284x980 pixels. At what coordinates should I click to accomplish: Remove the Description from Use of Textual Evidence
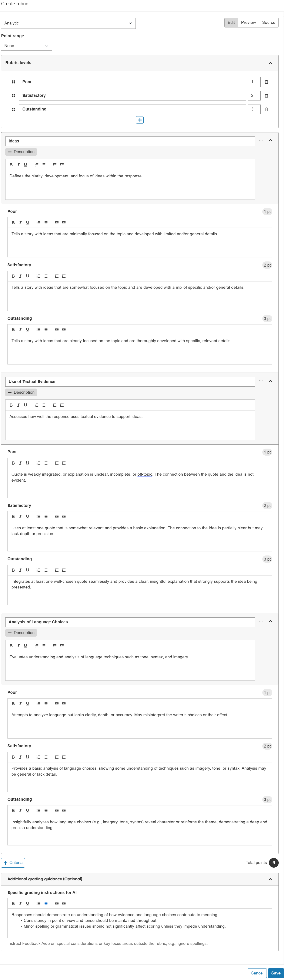21,392
